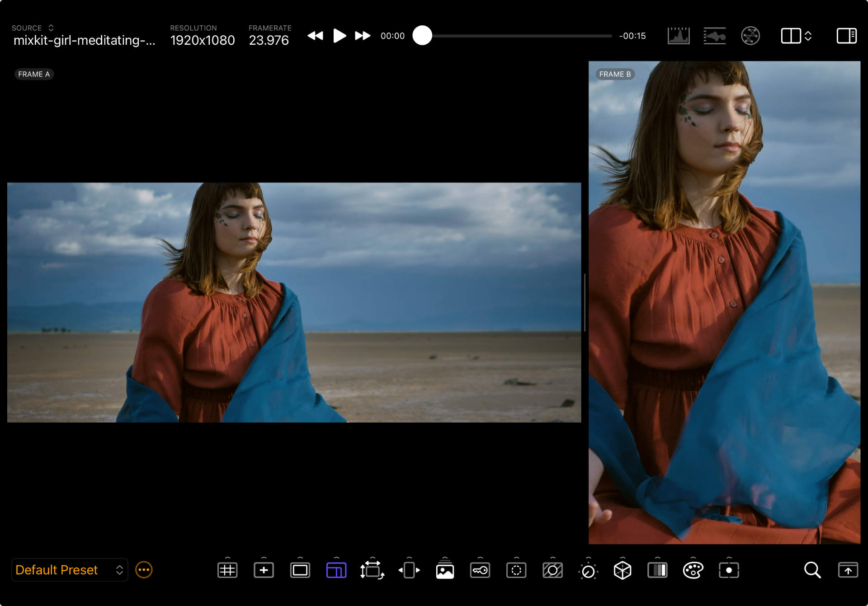Open the waveform scope icon
Screen dimensions: 868x606
(714, 36)
